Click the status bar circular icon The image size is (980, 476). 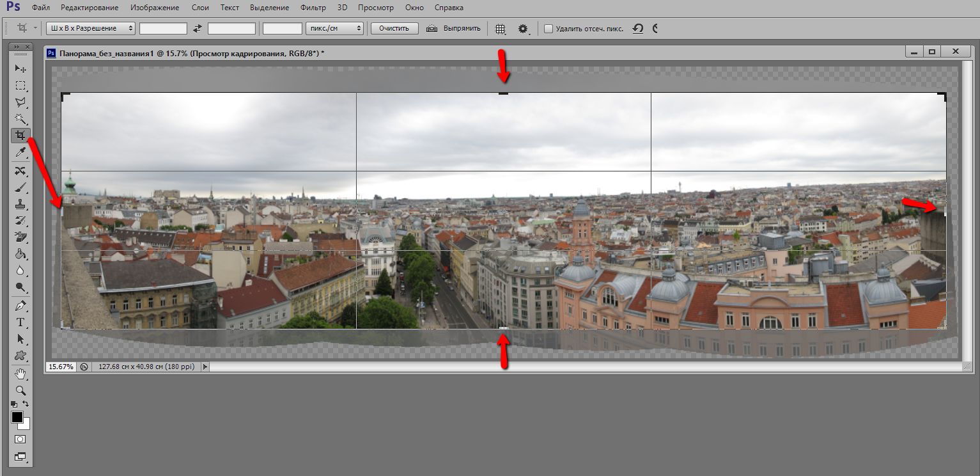click(84, 367)
